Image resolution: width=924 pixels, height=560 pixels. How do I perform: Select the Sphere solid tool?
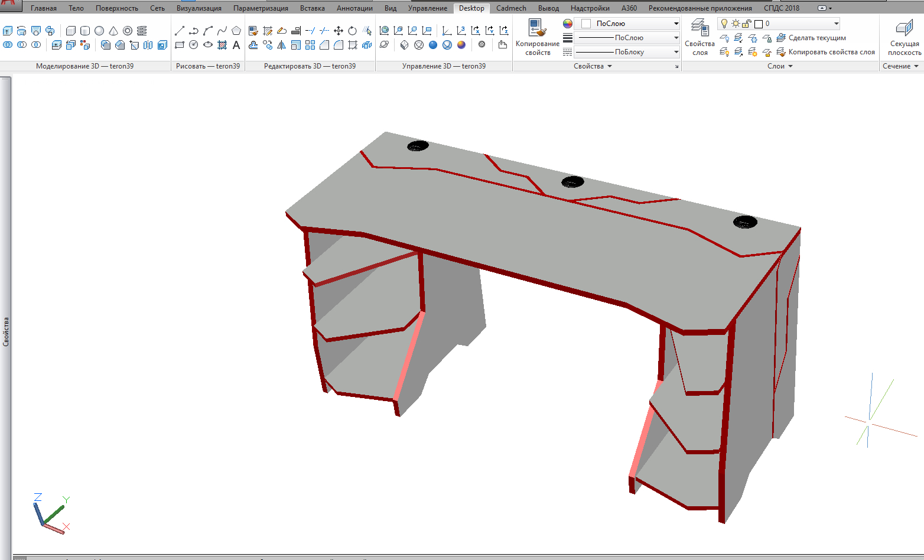(99, 31)
